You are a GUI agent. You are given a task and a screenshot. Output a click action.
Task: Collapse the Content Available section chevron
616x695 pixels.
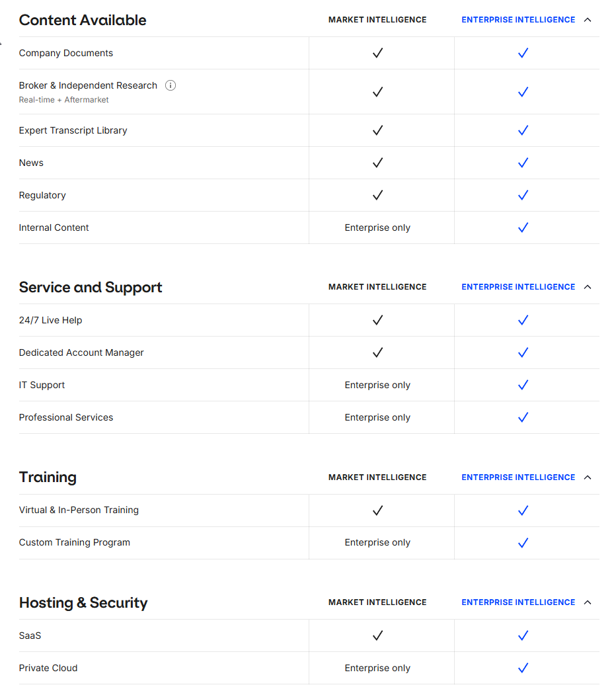(588, 20)
